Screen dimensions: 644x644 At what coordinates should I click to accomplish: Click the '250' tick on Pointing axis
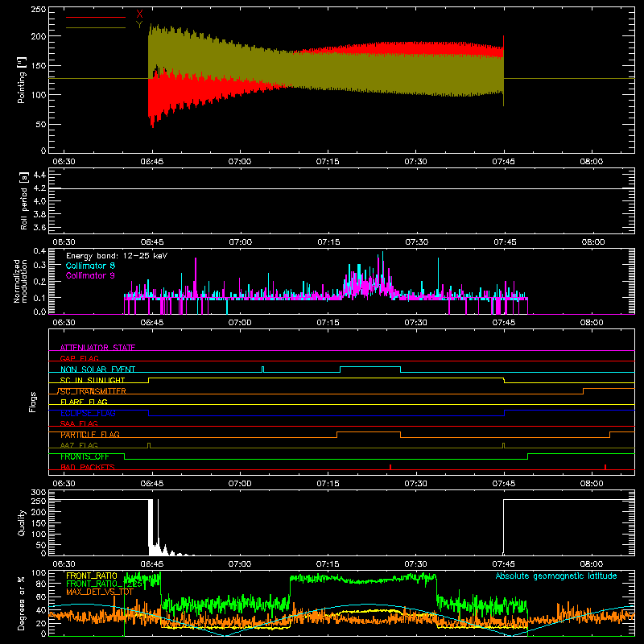38,10
